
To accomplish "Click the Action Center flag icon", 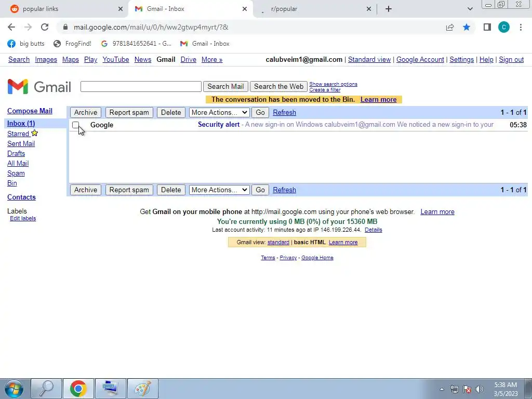I will (467, 389).
